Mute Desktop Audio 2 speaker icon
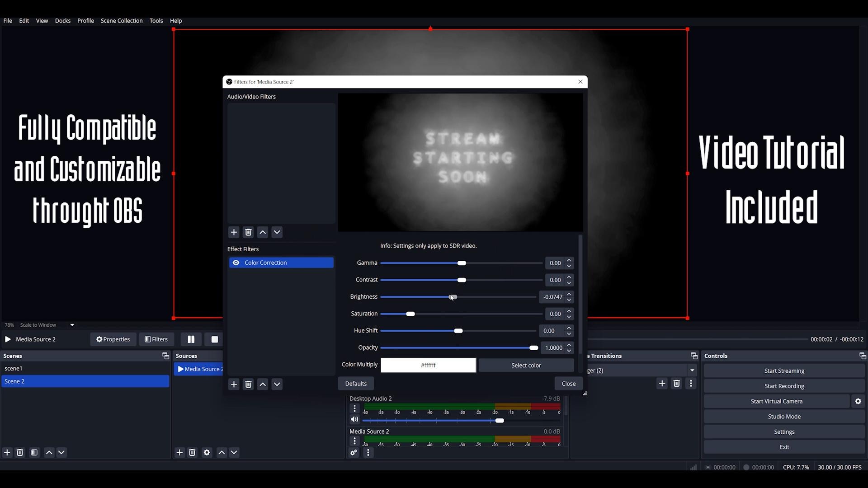Image resolution: width=868 pixels, height=488 pixels. tap(355, 420)
